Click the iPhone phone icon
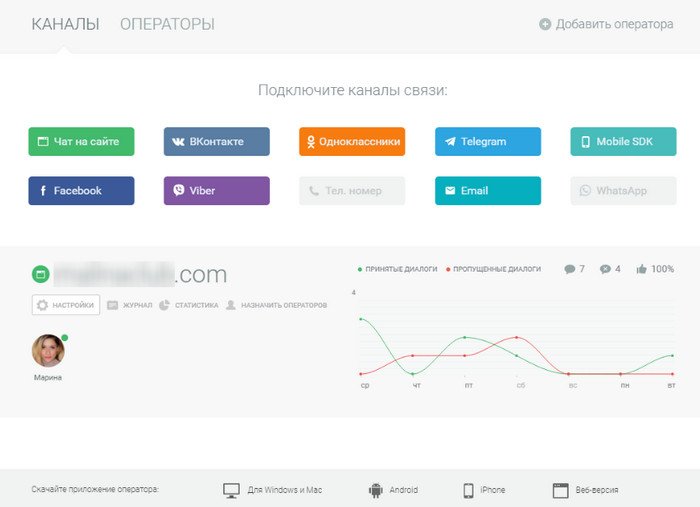This screenshot has width=700, height=507. pyautogui.click(x=468, y=490)
